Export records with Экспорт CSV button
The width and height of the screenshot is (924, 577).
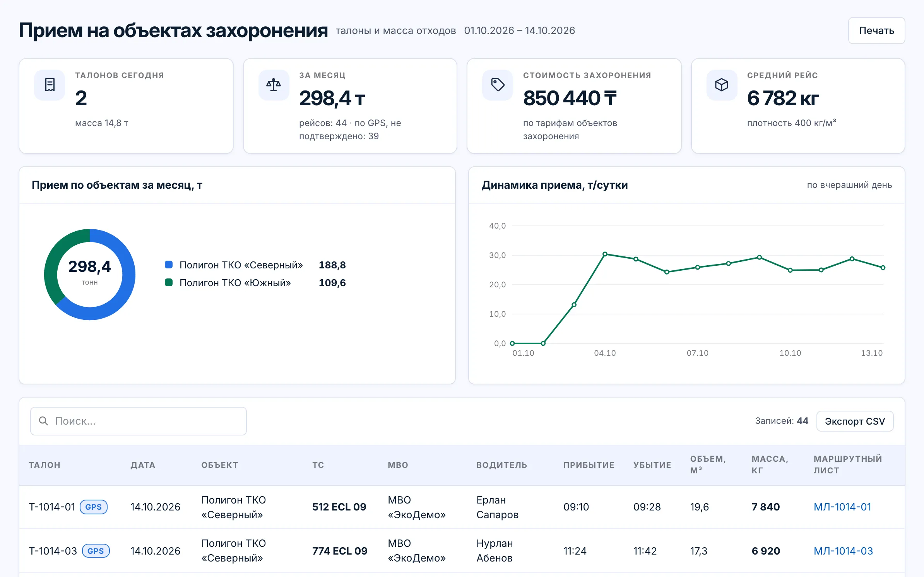click(855, 421)
